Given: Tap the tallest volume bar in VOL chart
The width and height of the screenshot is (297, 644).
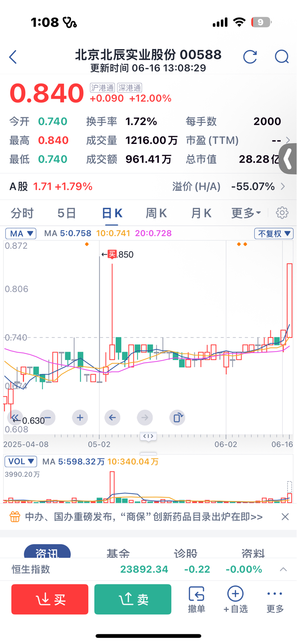Looking at the screenshot, I should [x=112, y=487].
